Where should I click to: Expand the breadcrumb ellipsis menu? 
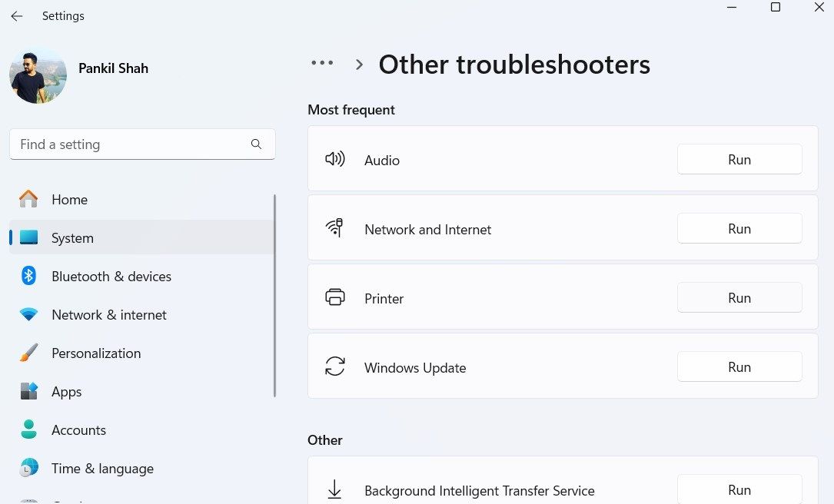click(322, 63)
